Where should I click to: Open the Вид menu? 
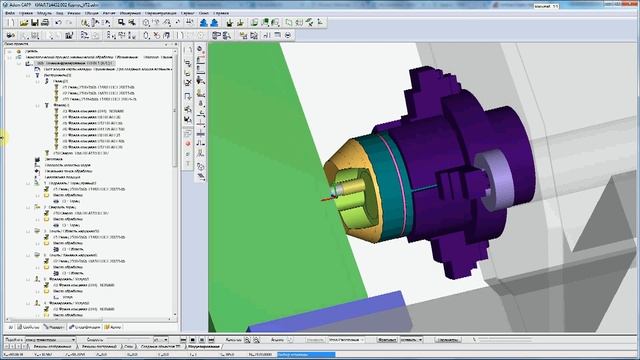coord(60,13)
